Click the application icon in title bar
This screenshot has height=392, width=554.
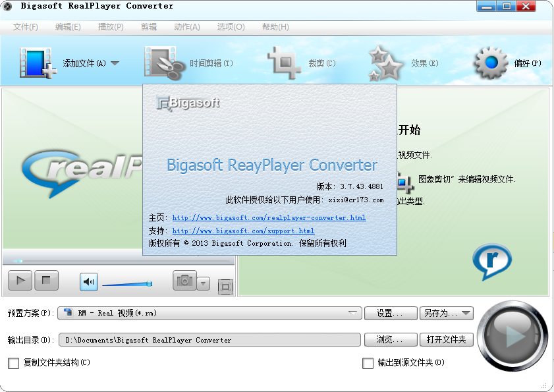(x=7, y=6)
